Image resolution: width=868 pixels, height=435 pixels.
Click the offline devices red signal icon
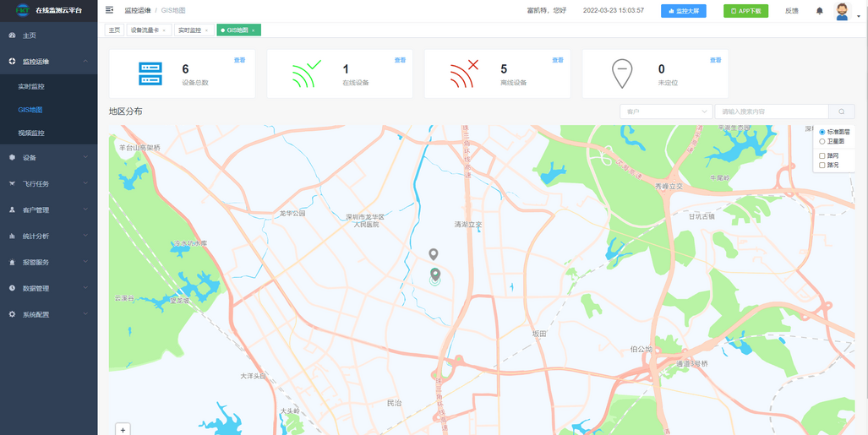(x=464, y=73)
